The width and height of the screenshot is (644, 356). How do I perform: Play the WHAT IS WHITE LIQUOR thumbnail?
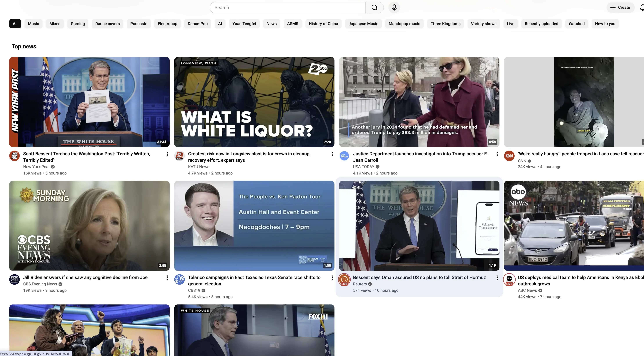coord(254,102)
